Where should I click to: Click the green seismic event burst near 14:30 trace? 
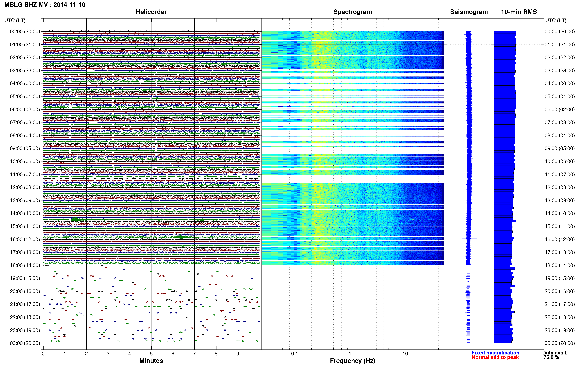point(76,220)
